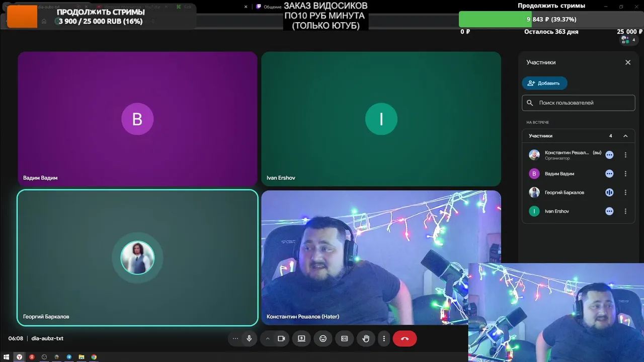Click the Yandex Browser taskbar icon
644x362 pixels.
[19, 357]
